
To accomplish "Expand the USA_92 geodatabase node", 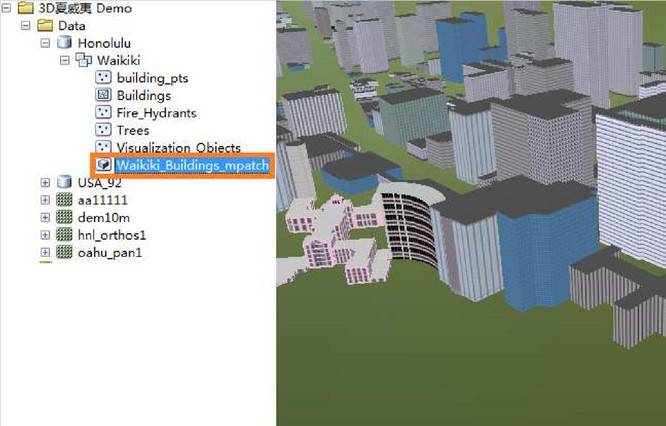I will coord(45,182).
